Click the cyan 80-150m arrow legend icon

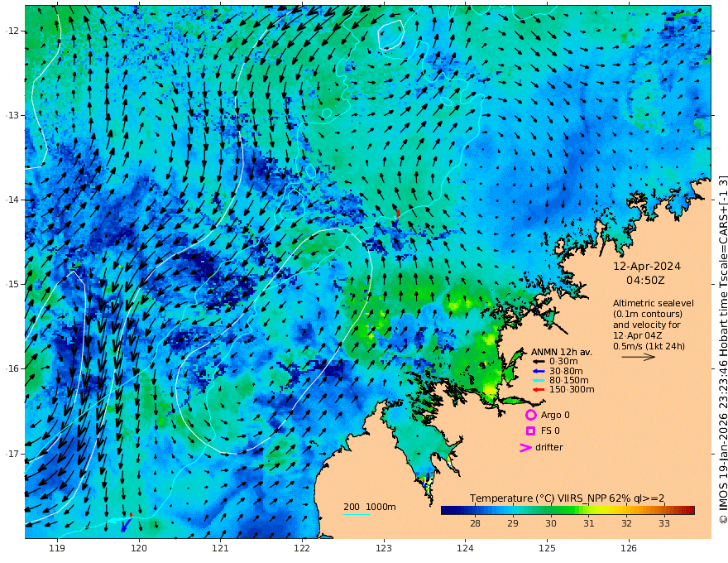point(538,381)
